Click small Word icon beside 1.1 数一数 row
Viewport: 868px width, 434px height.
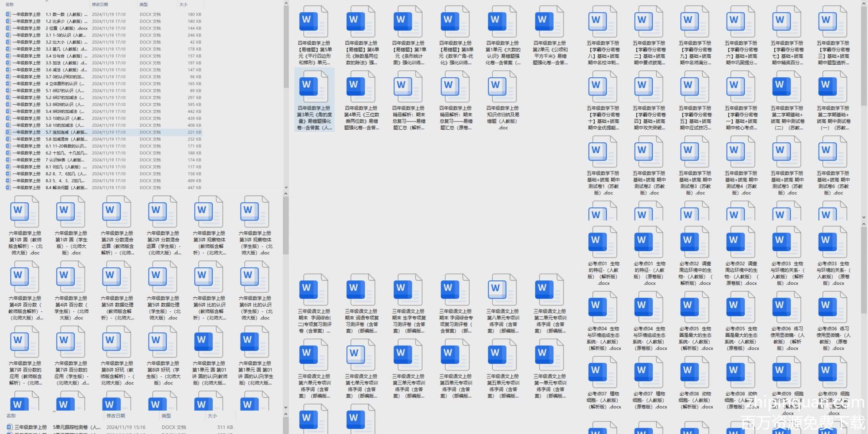click(8, 14)
